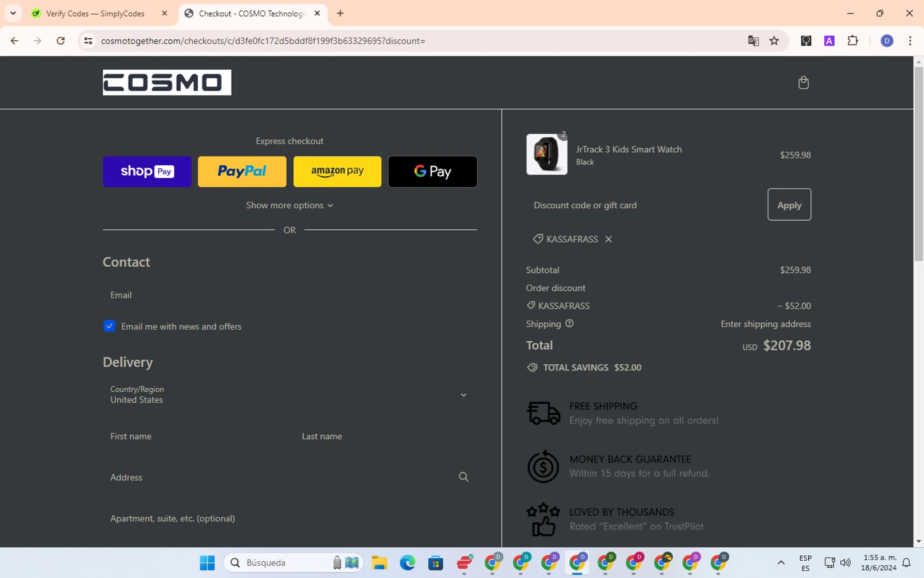Pay with Shop Pay
Screen dimensions: 924x578
[x=147, y=171]
